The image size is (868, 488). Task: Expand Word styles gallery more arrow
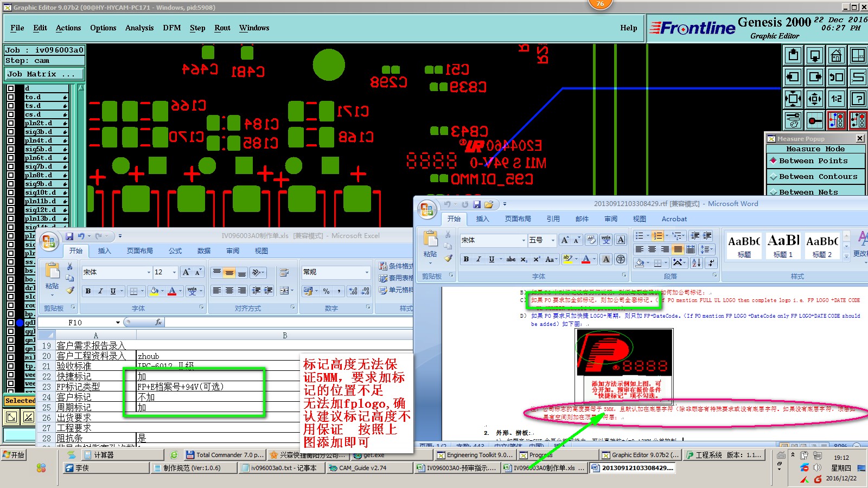click(846, 256)
